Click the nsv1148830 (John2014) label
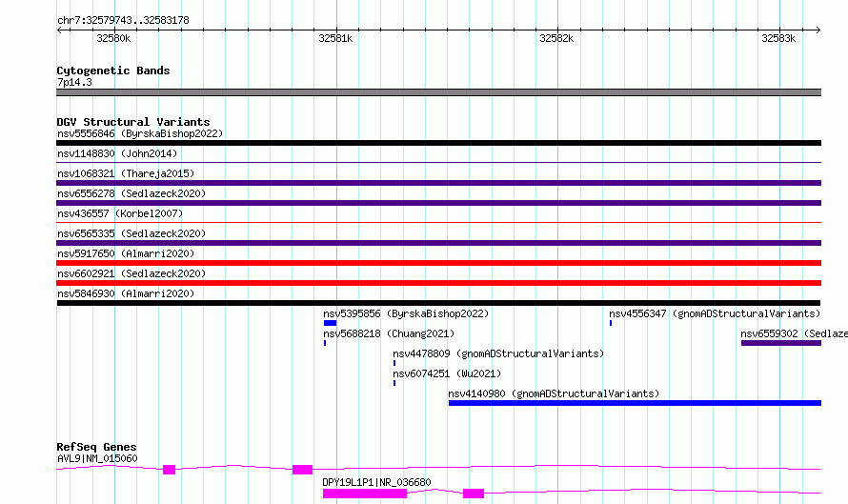 [117, 153]
